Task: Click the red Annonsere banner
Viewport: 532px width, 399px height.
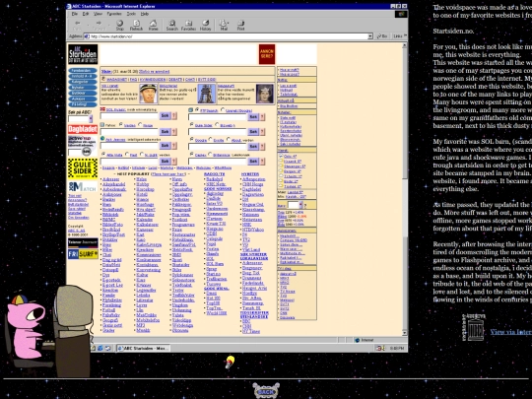Action: [x=267, y=54]
